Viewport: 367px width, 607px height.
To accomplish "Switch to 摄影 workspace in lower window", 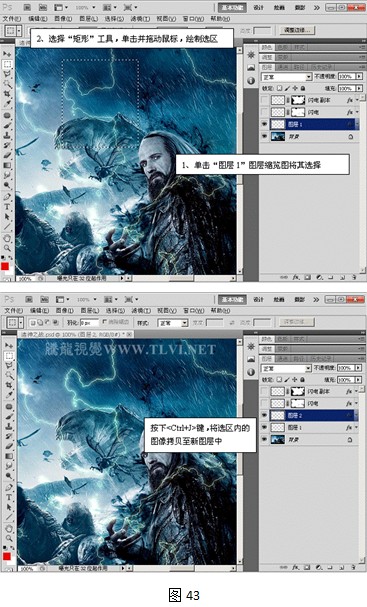I will tap(299, 299).
